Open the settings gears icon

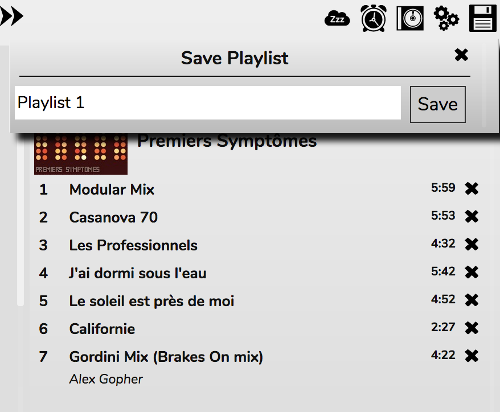446,19
